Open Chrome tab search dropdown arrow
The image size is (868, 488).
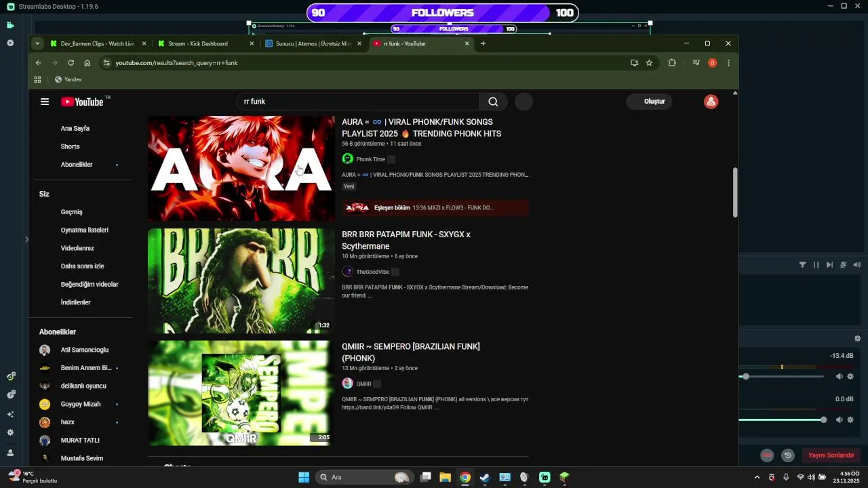37,43
